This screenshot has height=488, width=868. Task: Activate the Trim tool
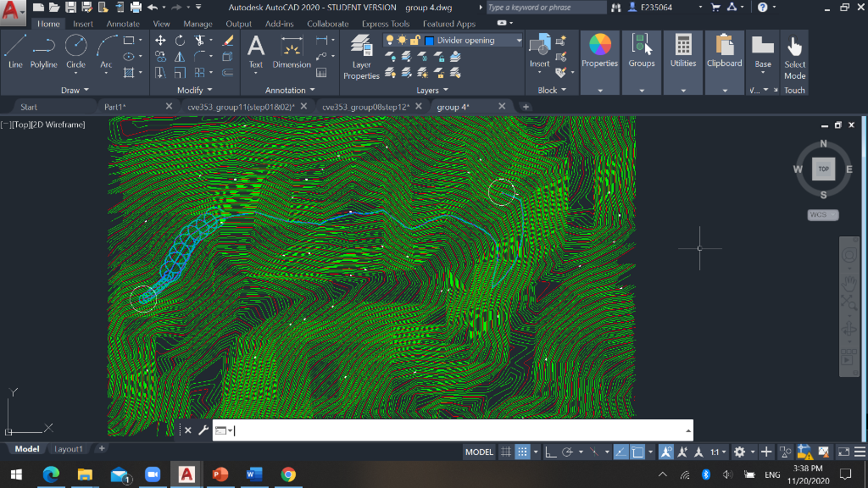(x=199, y=41)
